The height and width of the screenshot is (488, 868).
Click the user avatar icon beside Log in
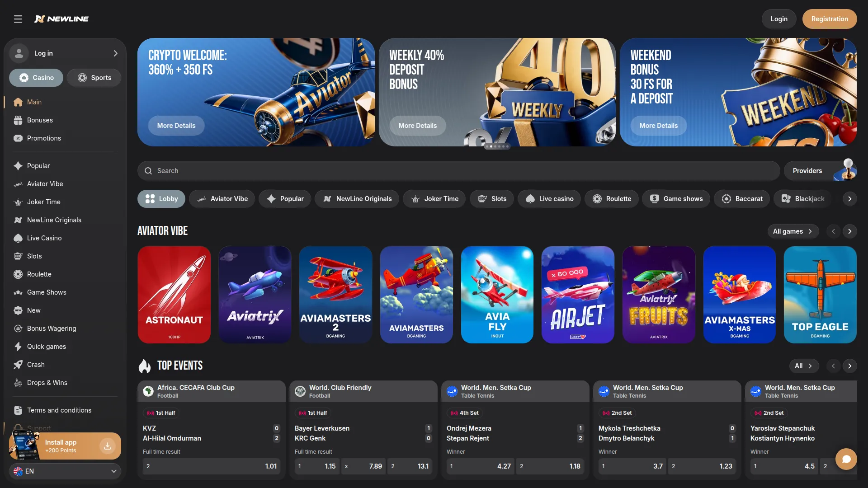(x=19, y=53)
